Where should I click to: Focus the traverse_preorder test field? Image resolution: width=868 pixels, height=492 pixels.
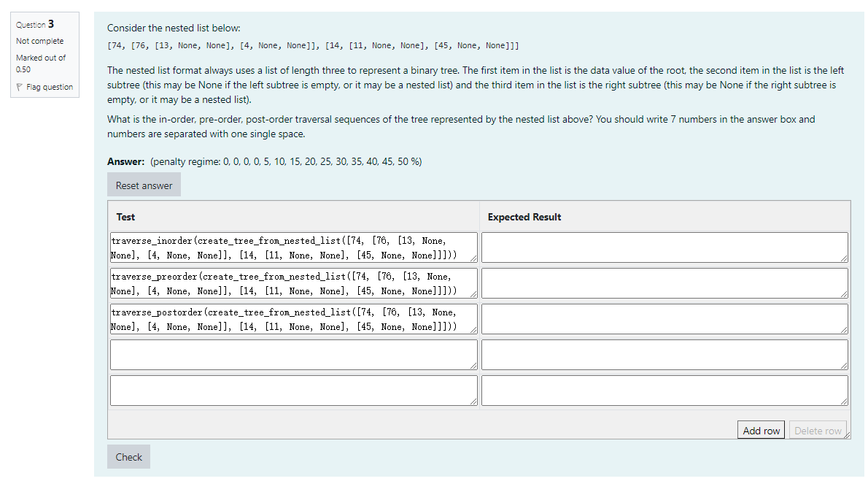tap(293, 283)
